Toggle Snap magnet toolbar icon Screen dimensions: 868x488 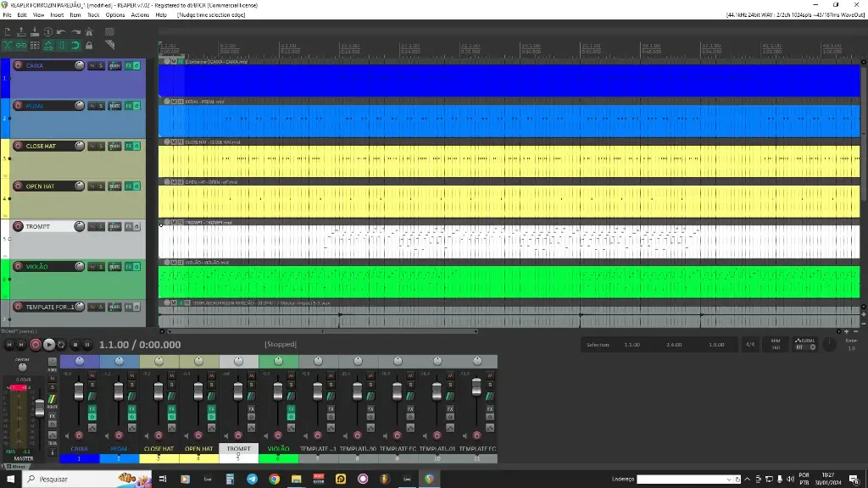tap(75, 46)
